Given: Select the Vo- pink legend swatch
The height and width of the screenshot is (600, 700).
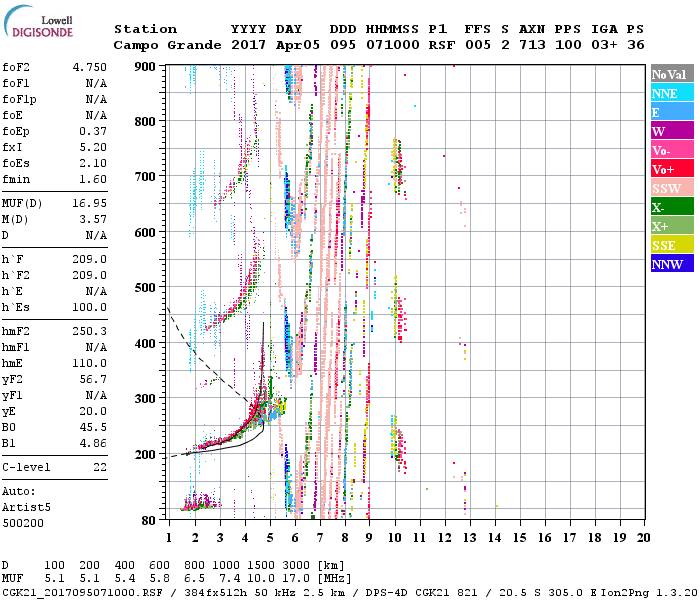Looking at the screenshot, I should 669,150.
